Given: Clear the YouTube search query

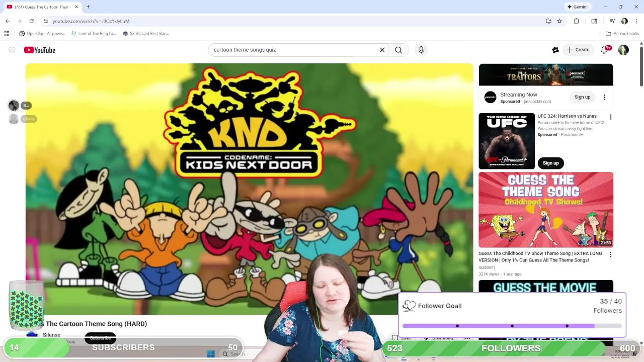Looking at the screenshot, I should (382, 50).
